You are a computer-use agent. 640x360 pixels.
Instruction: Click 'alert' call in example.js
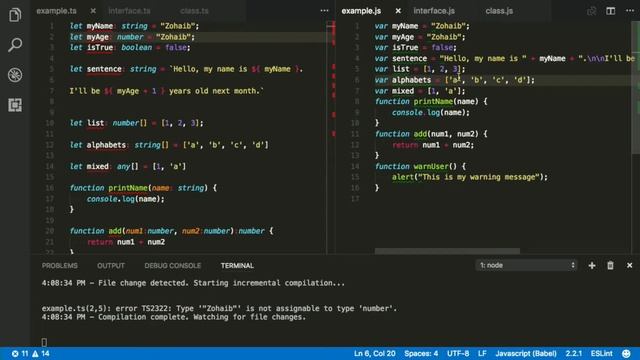402,177
